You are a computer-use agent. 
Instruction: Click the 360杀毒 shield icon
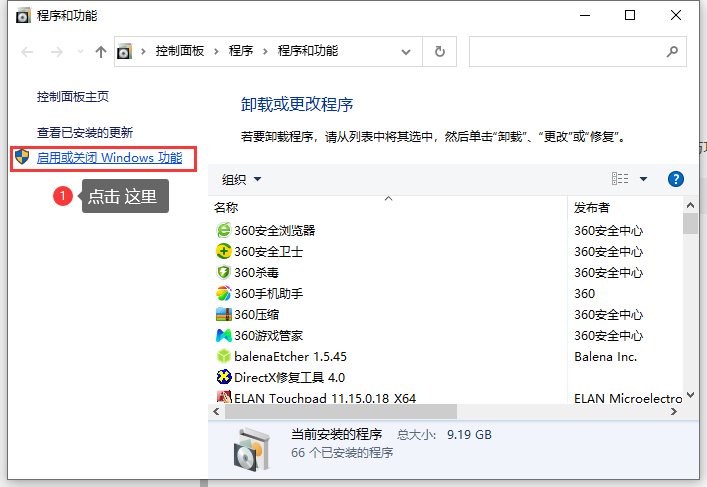(224, 272)
